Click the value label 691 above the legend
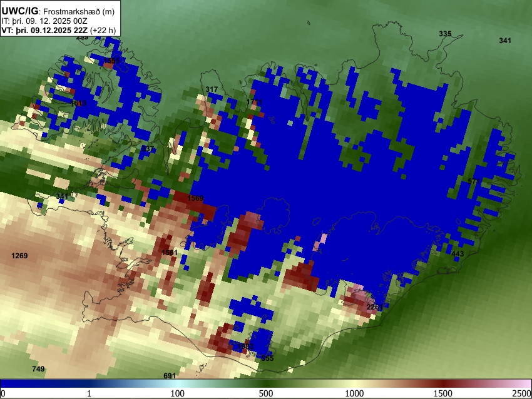 tap(170, 376)
